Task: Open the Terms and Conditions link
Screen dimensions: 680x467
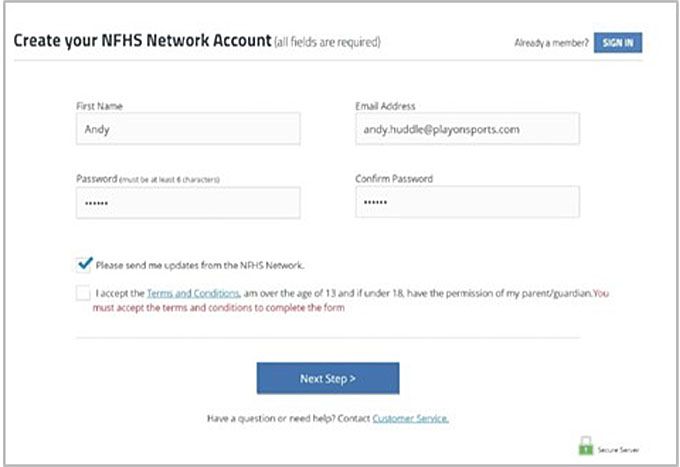Action: coord(192,293)
